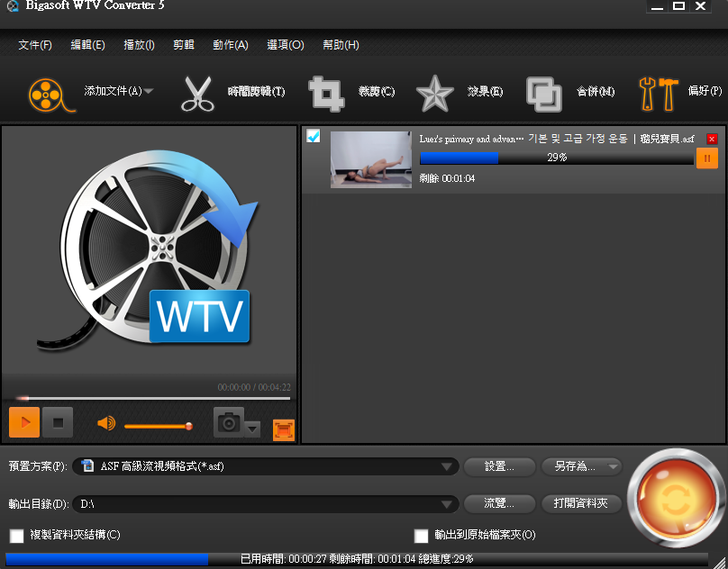Remove the file with red X button
This screenshot has width=728, height=569.
712,139
